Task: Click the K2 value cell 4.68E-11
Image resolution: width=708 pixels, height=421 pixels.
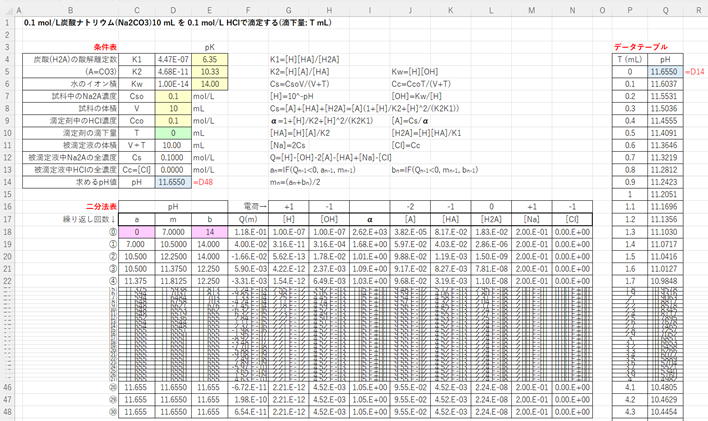Action: click(173, 72)
